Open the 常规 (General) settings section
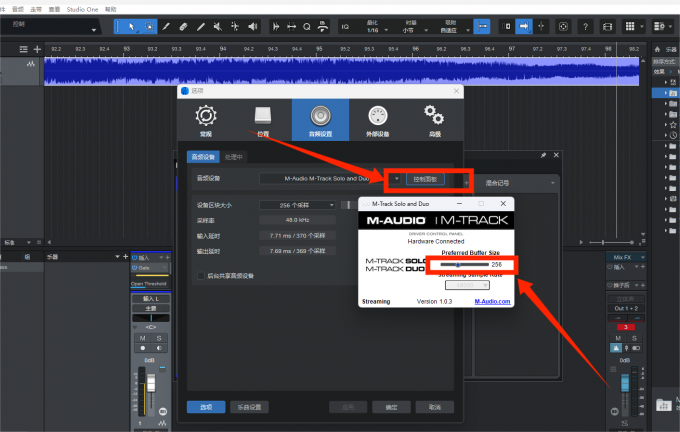Image resolution: width=680 pixels, height=432 pixels. (205, 119)
